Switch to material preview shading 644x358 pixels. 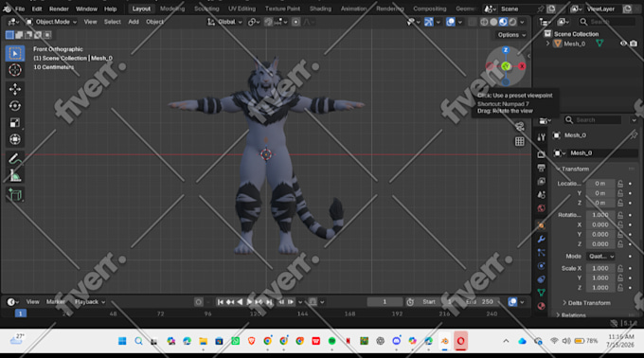pos(503,22)
